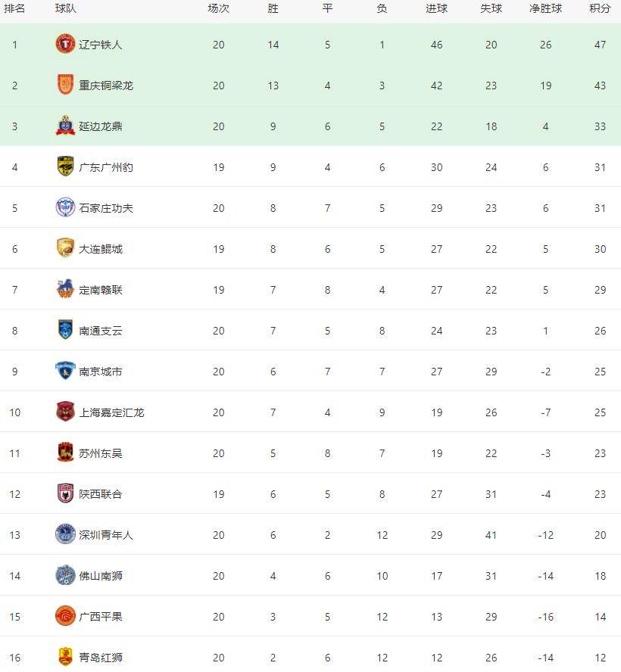The width and height of the screenshot is (621, 672).
Task: Sort table by 积分 column header
Action: [x=600, y=8]
